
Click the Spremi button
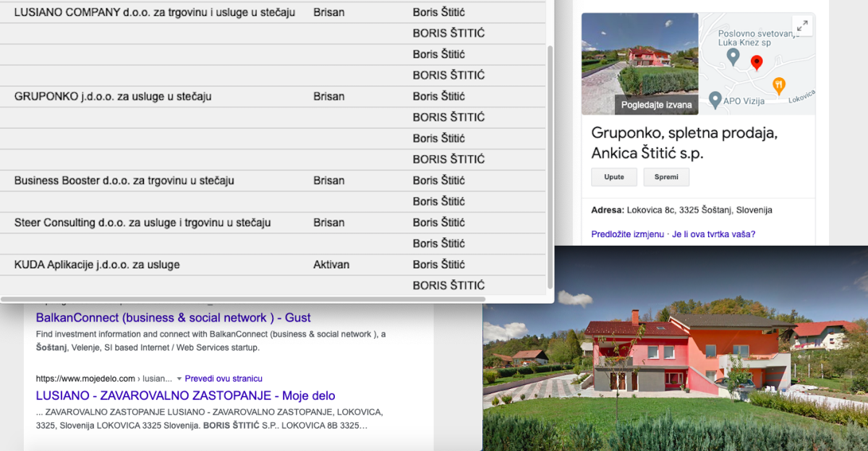point(666,177)
